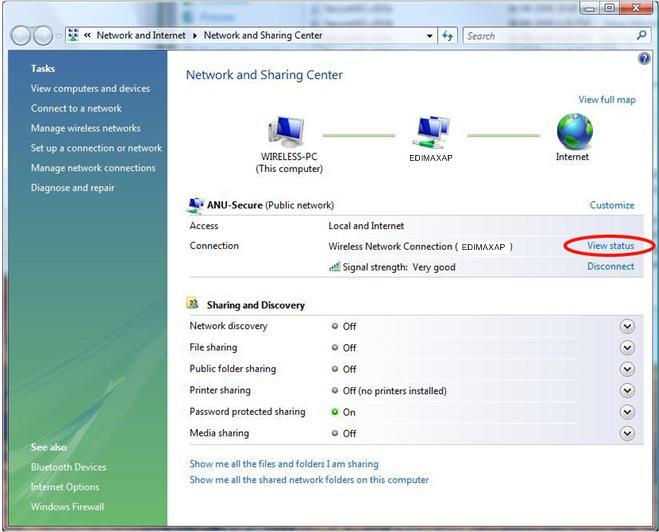The image size is (659, 532).
Task: Click the File sharing Off status indicator
Action: (335, 347)
